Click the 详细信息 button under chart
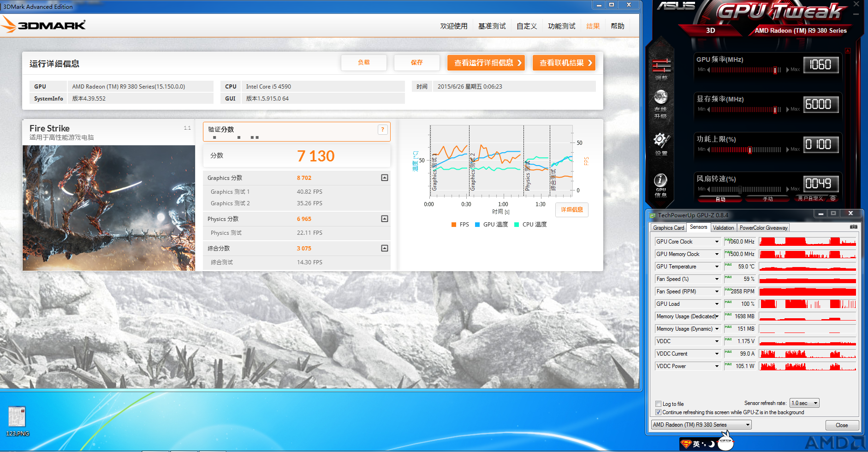The image size is (868, 452). 572,210
